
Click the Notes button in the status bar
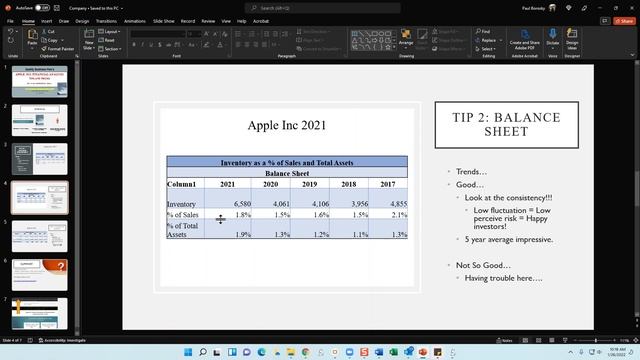(x=504, y=340)
